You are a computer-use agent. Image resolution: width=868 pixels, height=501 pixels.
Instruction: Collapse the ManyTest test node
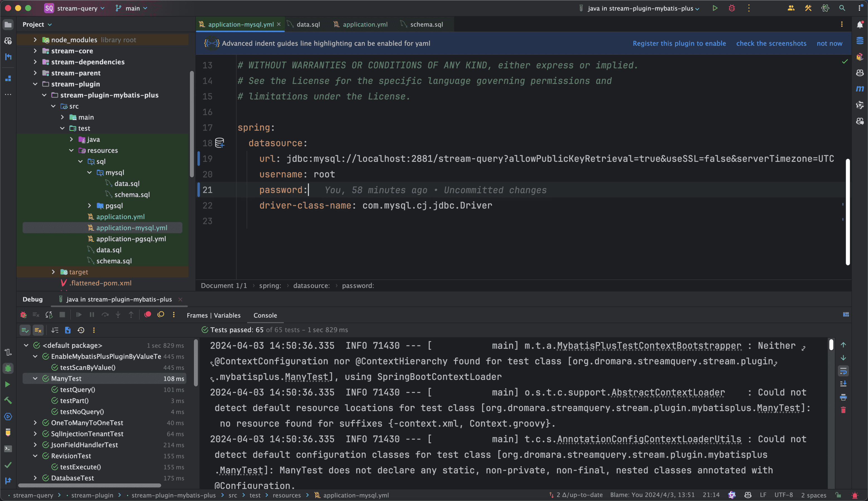[35, 378]
